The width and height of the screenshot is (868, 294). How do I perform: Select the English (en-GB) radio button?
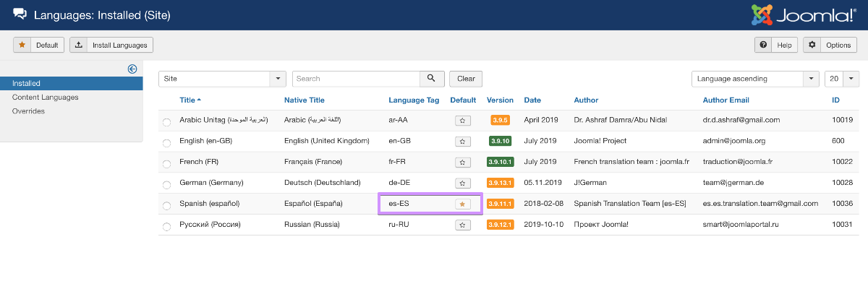coord(167,142)
